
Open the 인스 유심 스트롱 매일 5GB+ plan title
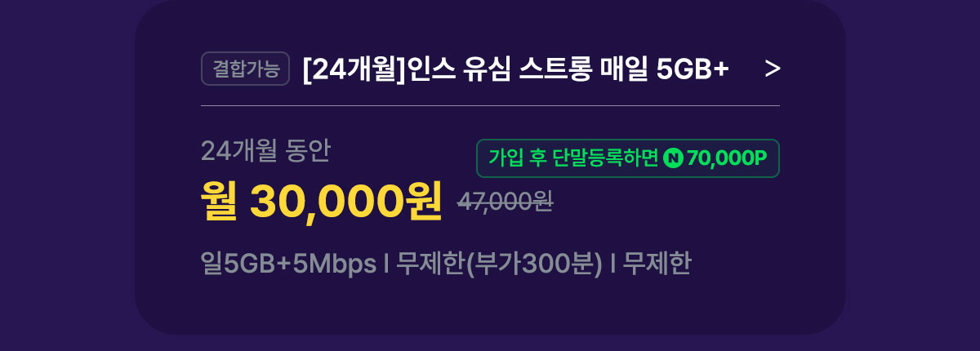(x=514, y=70)
